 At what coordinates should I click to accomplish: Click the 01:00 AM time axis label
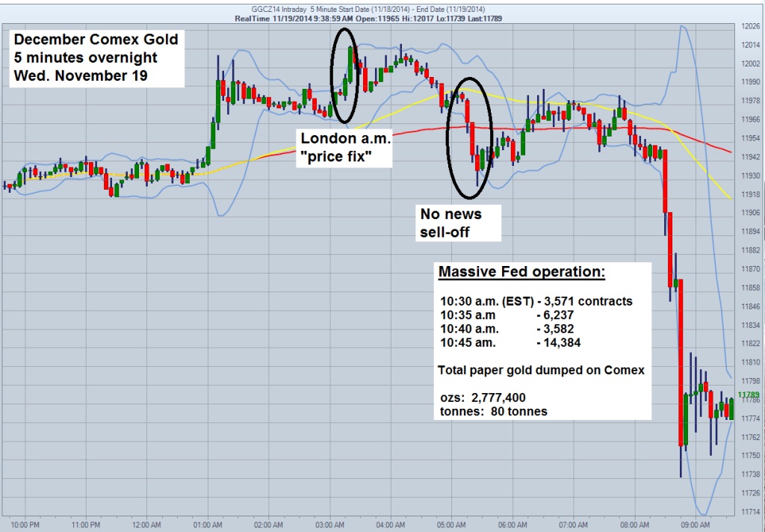coord(207,524)
